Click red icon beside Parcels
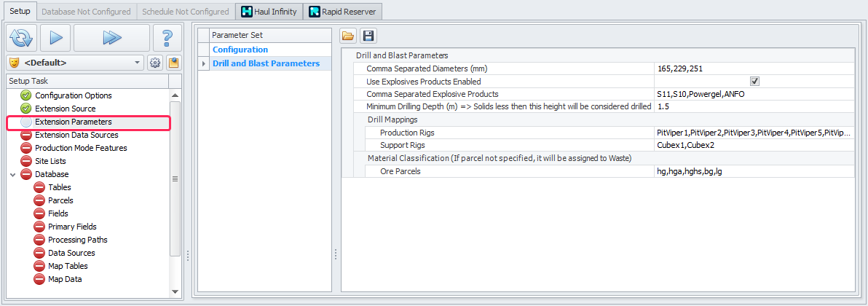This screenshot has width=868, height=306. (39, 200)
